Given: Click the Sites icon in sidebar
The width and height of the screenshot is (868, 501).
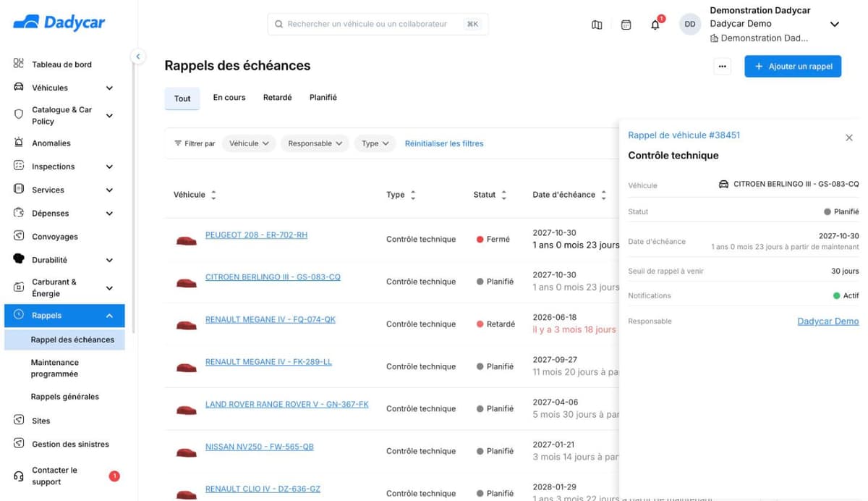Looking at the screenshot, I should (x=19, y=420).
